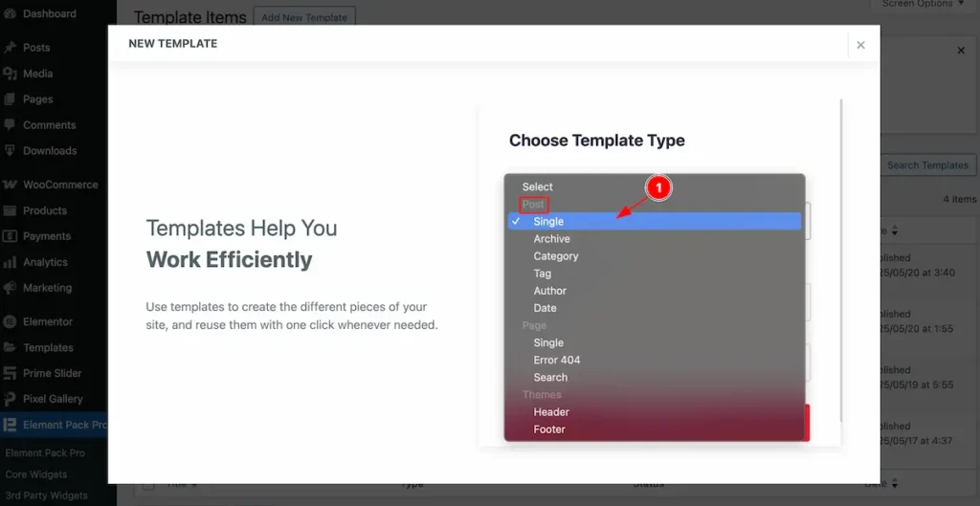The height and width of the screenshot is (506, 980).
Task: Click the Analytics bar chart icon
Action: (10, 262)
